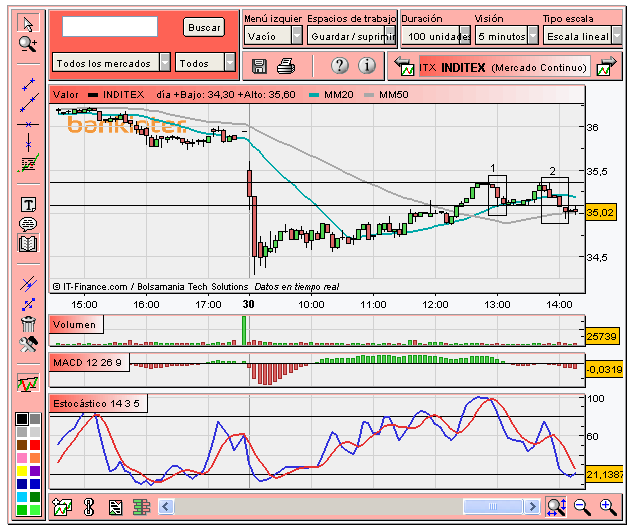This screenshot has width=630, height=530.
Task: Click the green stacked bars icon
Action: 141,507
